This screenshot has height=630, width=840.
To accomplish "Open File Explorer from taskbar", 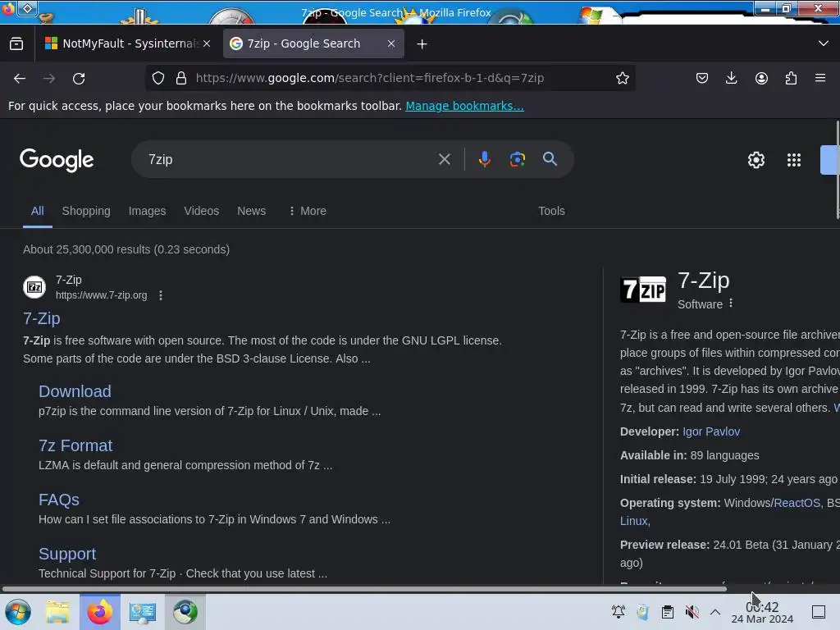I will (57, 612).
